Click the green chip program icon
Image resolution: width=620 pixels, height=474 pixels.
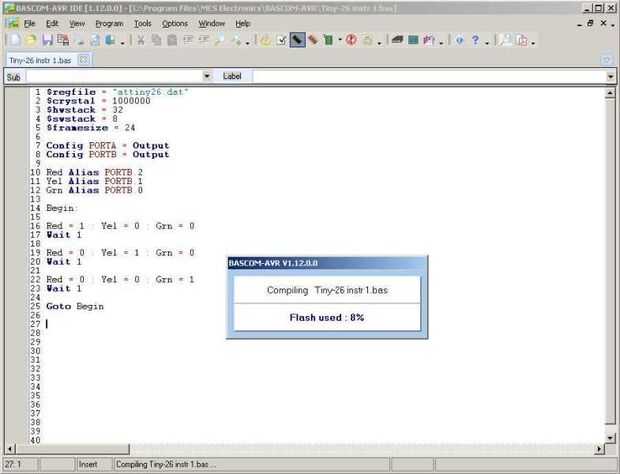click(328, 40)
